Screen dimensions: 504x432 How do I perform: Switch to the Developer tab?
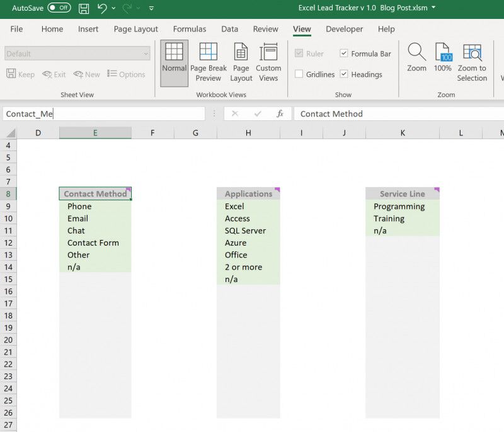pyautogui.click(x=343, y=29)
